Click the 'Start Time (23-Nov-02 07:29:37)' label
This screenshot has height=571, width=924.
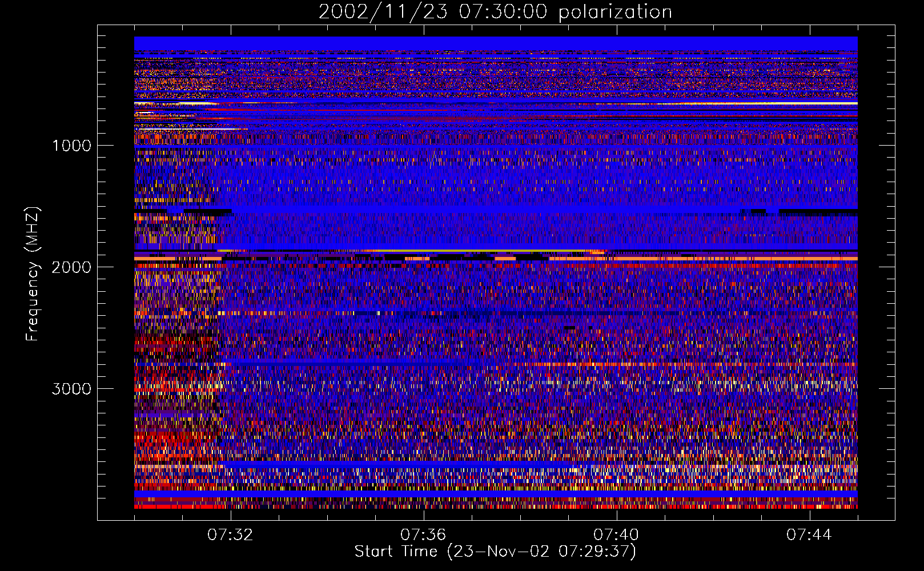tap(495, 552)
